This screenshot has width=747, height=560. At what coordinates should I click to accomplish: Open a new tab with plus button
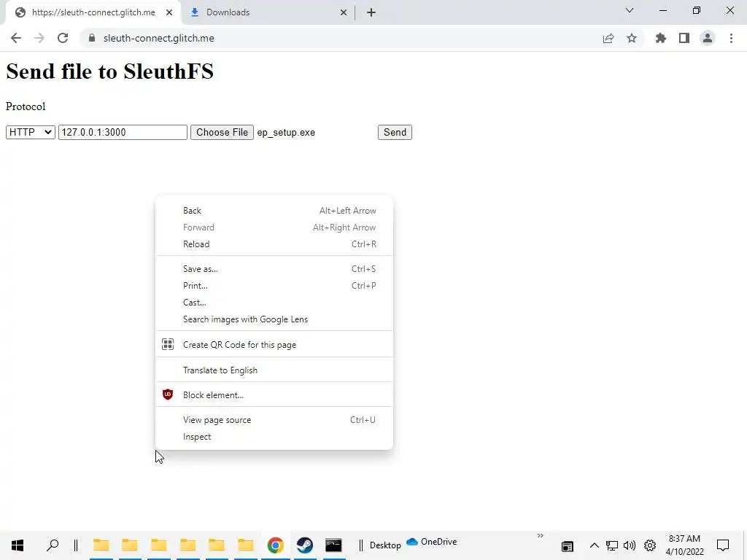tap(371, 12)
